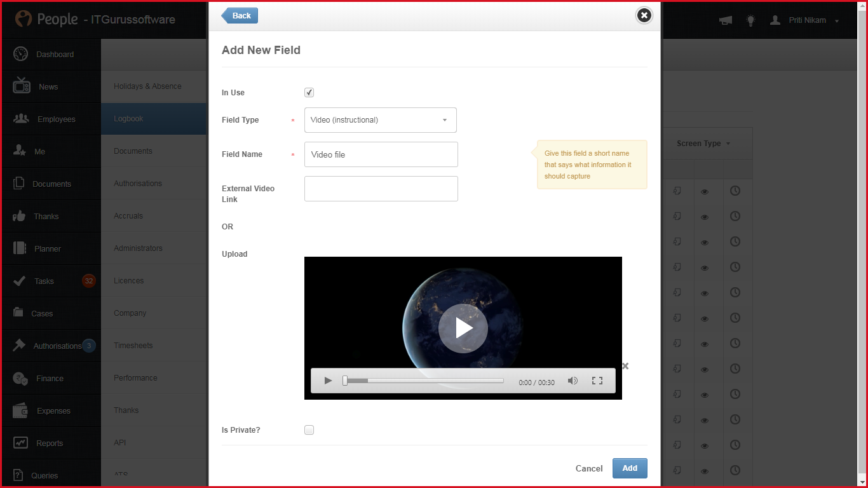
Task: Open the Queries question-mark icon
Action: click(19, 475)
